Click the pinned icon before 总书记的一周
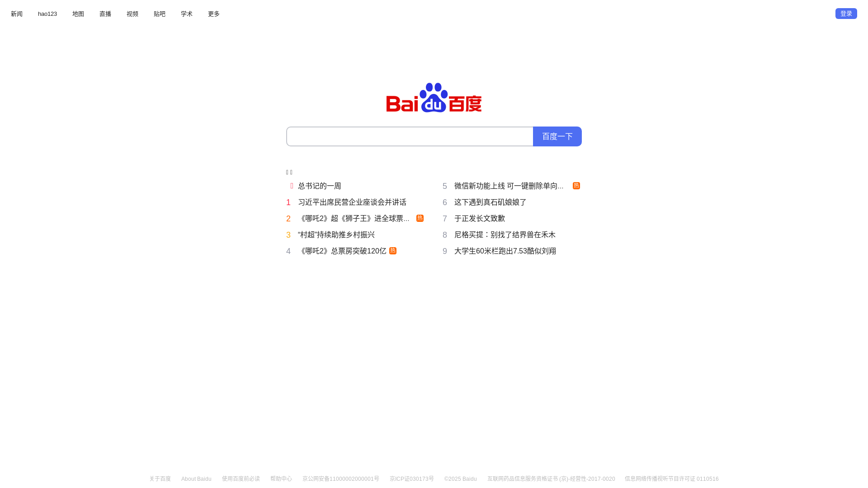 point(292,186)
